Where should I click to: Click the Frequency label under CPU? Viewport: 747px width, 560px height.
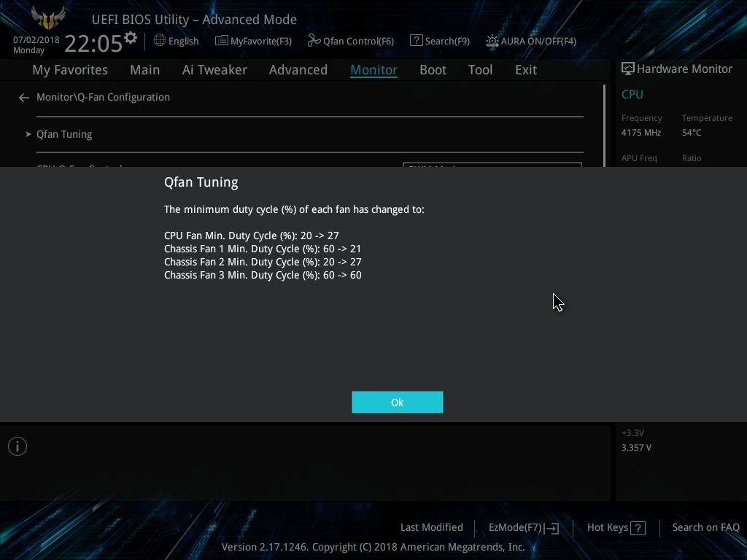tap(642, 118)
